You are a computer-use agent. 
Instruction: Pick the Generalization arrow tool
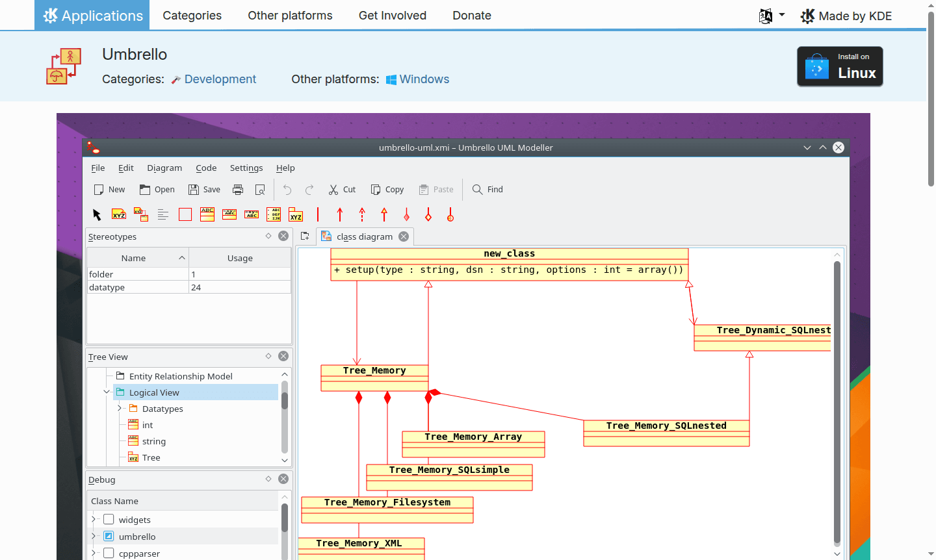pyautogui.click(x=383, y=214)
